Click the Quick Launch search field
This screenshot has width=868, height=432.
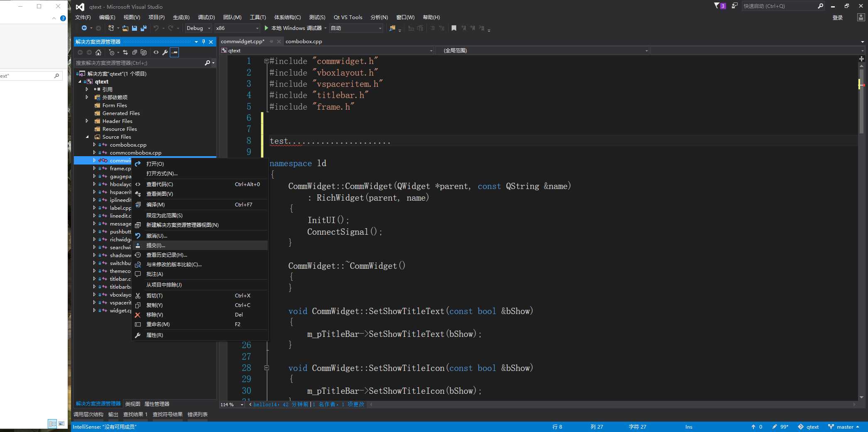pos(780,6)
